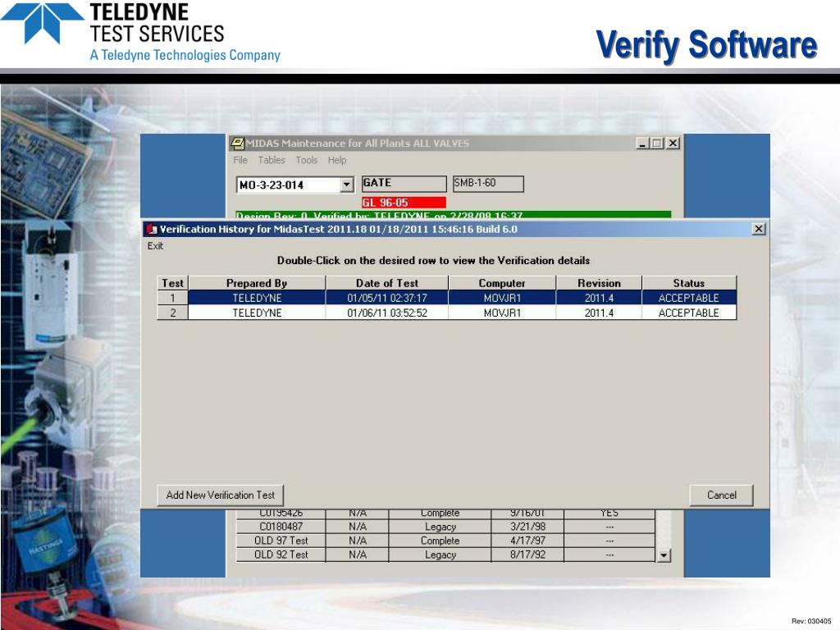Screen dimensions: 840x630
Task: Open Help menu in MIDAS Maintenance window
Action: [337, 160]
